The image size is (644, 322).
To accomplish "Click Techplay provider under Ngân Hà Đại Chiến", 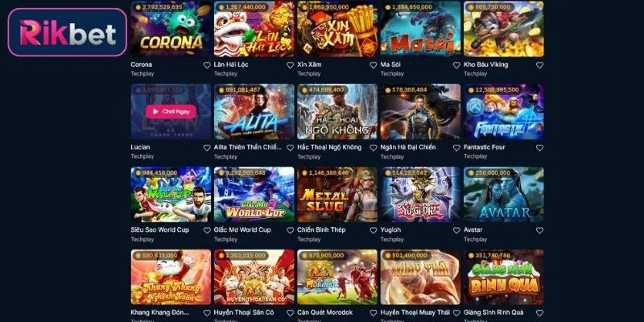I will (x=392, y=156).
